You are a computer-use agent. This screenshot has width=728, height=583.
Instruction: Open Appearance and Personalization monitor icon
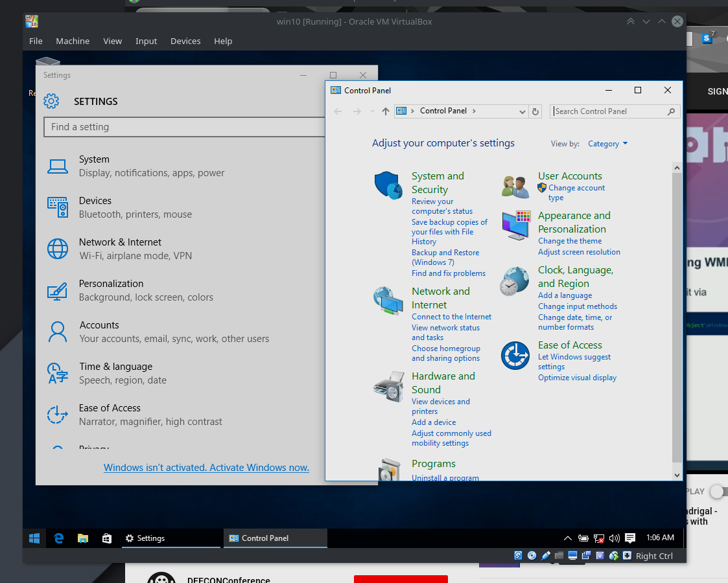[516, 225]
